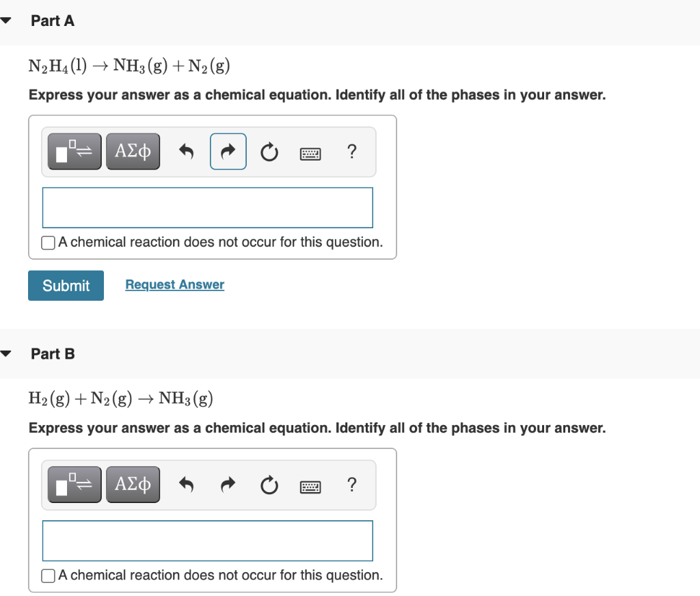This screenshot has height=596, width=700.
Task: Open the equation template builder in Part B
Action: click(74, 484)
